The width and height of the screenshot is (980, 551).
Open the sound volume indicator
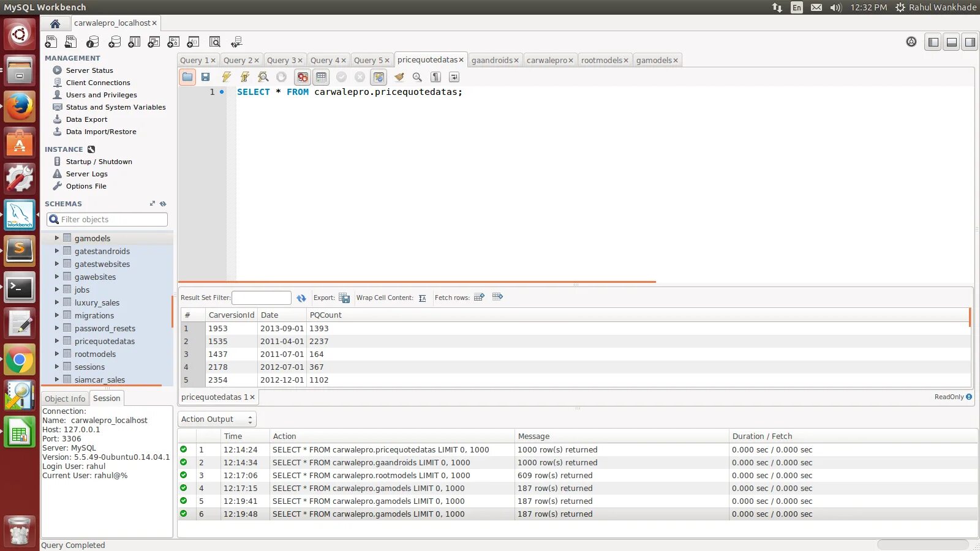pyautogui.click(x=836, y=7)
